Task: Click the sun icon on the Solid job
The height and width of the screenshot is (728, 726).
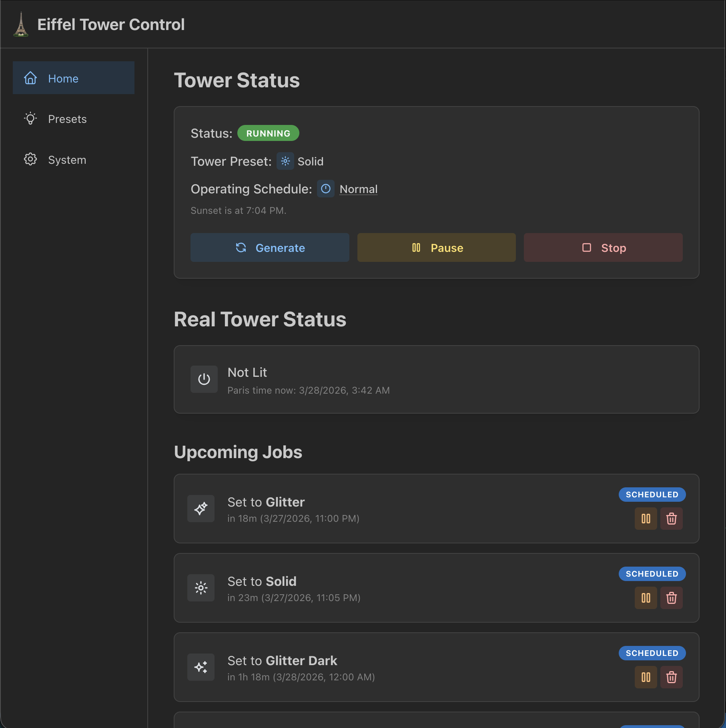Action: tap(201, 588)
